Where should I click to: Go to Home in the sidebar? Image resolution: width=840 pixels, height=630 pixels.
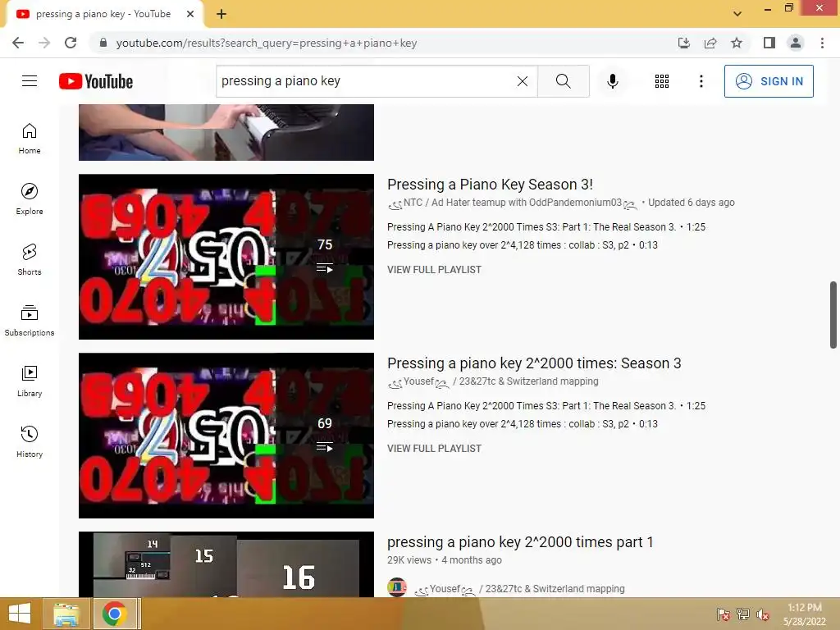click(30, 139)
